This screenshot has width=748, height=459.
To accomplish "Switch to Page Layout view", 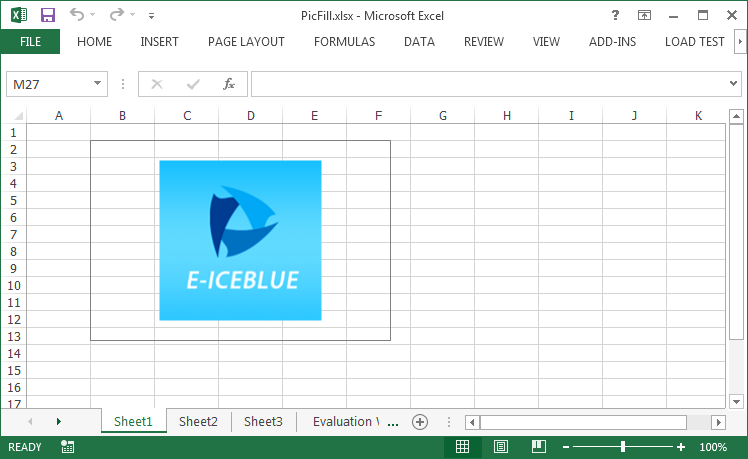I will [500, 447].
